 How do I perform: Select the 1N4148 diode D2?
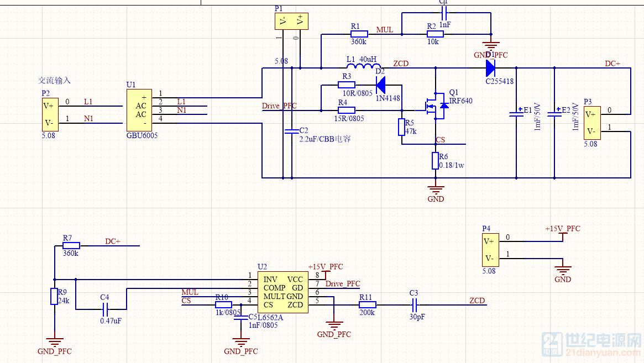[381, 85]
